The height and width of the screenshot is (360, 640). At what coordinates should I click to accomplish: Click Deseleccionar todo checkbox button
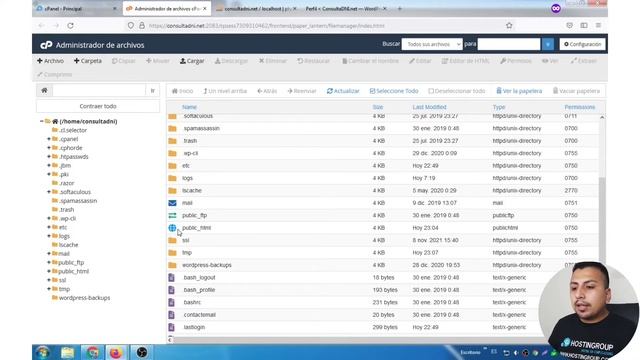tap(457, 91)
